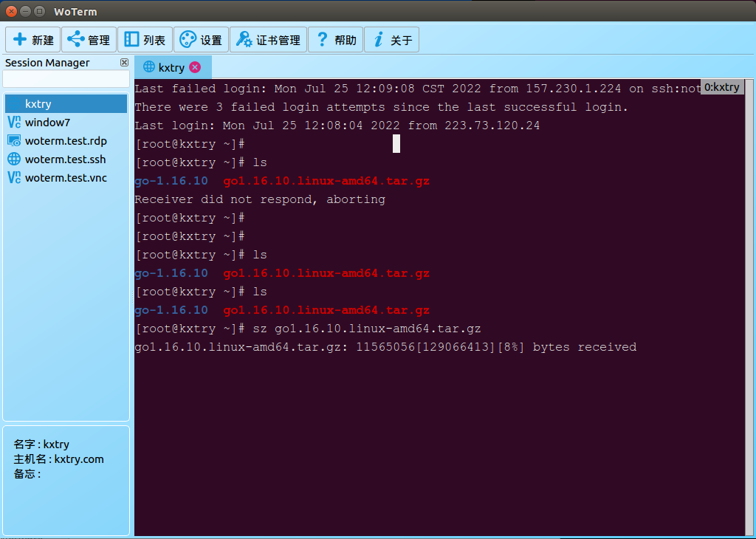Screen dimensions: 756x539
Task: Open the 管理 (Manage) toolbar button
Action: 89,40
